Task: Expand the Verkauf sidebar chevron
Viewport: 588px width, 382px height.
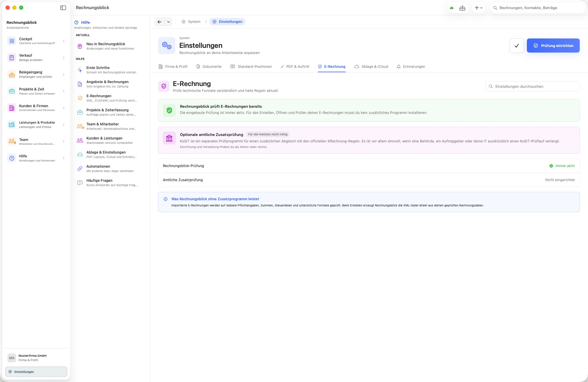Action: pos(64,58)
